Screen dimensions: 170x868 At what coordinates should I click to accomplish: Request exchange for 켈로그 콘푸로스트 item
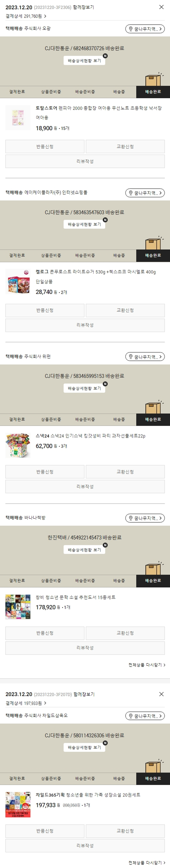(x=125, y=310)
